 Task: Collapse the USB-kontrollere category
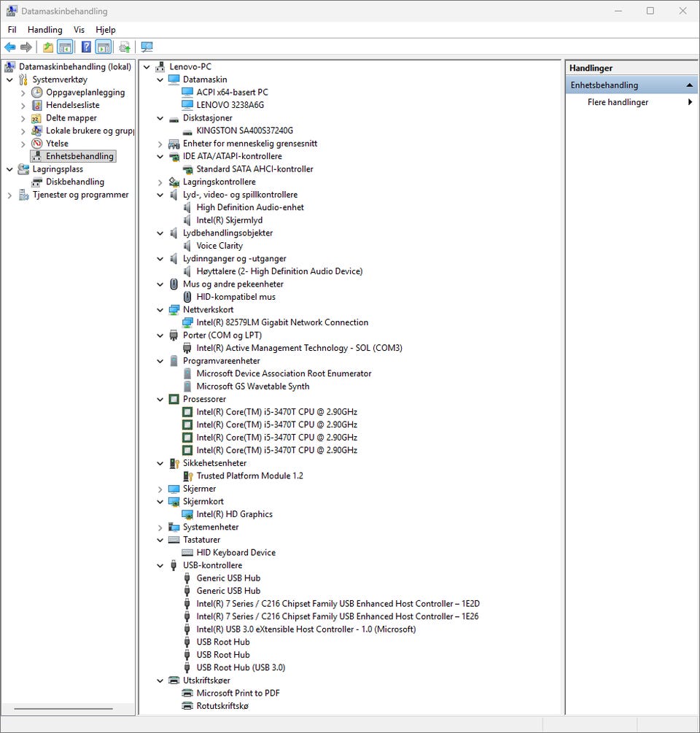point(160,566)
